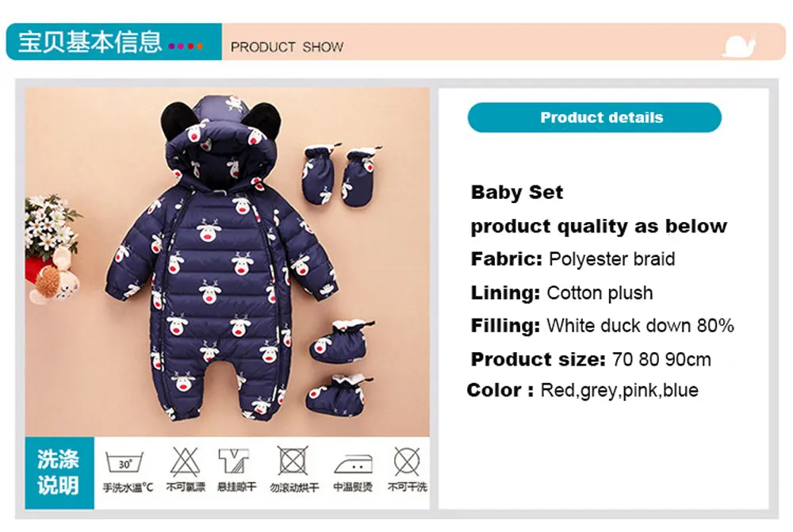Click the Product size 70 80 90cm line
The height and width of the screenshot is (532, 793).
click(591, 359)
